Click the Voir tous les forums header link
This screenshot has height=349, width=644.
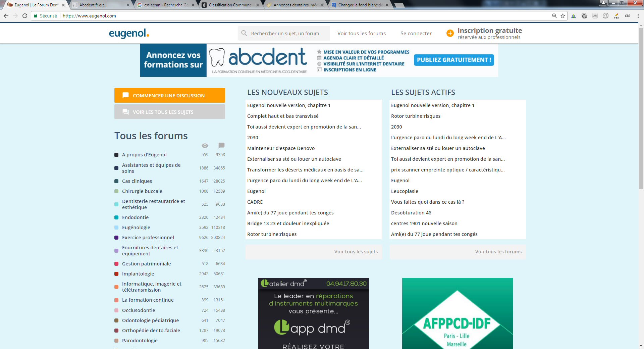coord(361,34)
